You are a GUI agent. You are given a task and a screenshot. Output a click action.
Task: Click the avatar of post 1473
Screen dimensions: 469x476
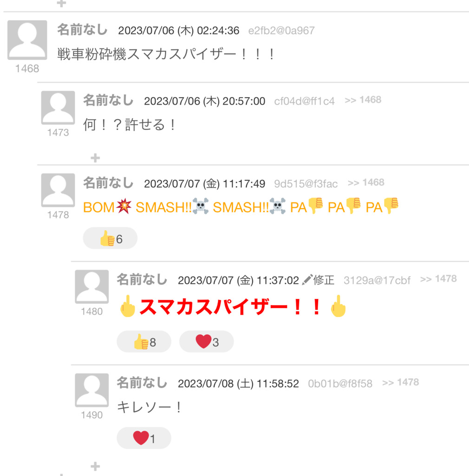pyautogui.click(x=58, y=107)
